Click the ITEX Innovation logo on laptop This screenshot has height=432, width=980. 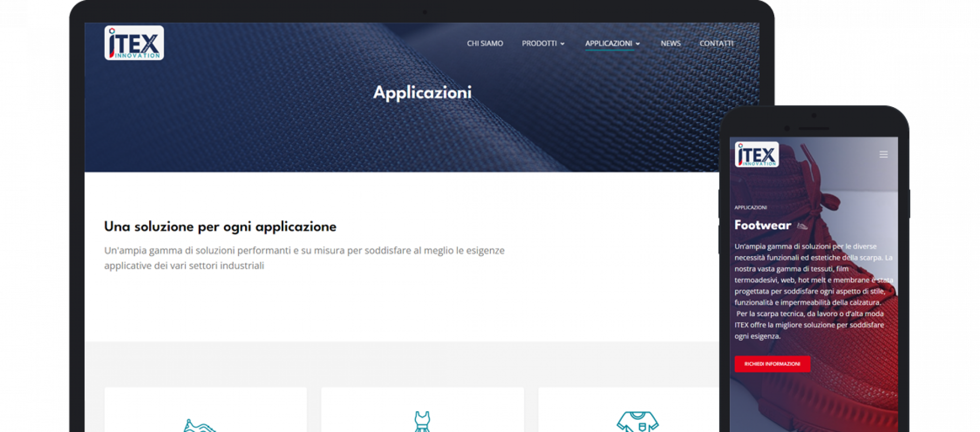[134, 43]
